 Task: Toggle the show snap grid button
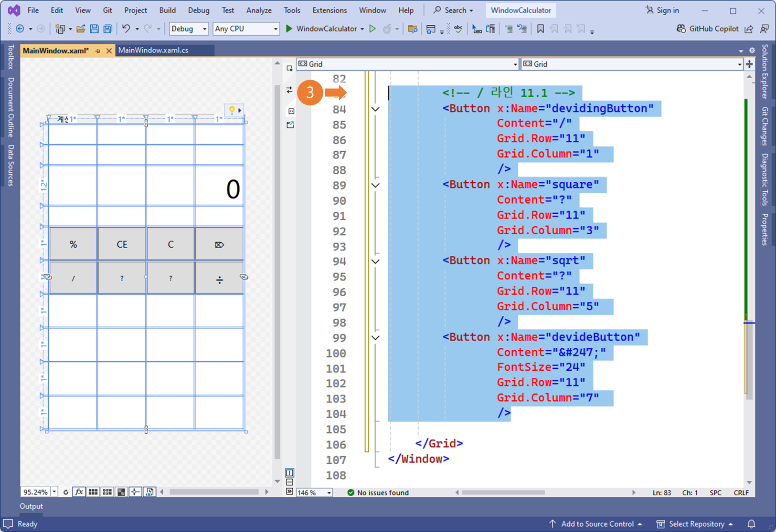[x=93, y=492]
